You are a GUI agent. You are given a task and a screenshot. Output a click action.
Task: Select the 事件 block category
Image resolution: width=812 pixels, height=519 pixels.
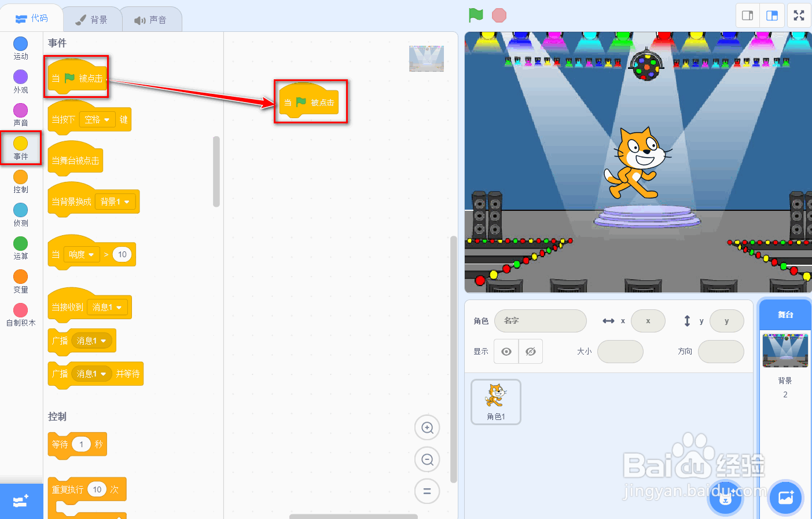click(21, 148)
